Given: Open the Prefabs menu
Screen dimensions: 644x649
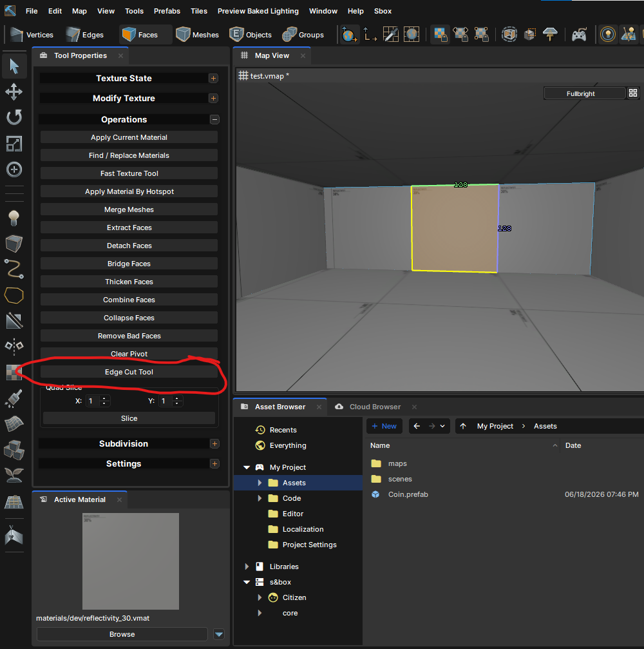Looking at the screenshot, I should click(x=167, y=11).
